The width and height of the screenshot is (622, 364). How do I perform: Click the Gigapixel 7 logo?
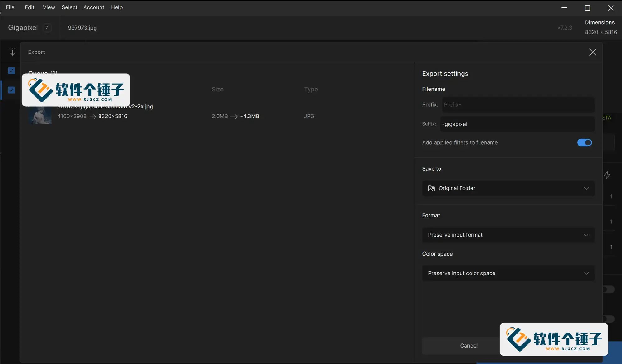pyautogui.click(x=30, y=28)
